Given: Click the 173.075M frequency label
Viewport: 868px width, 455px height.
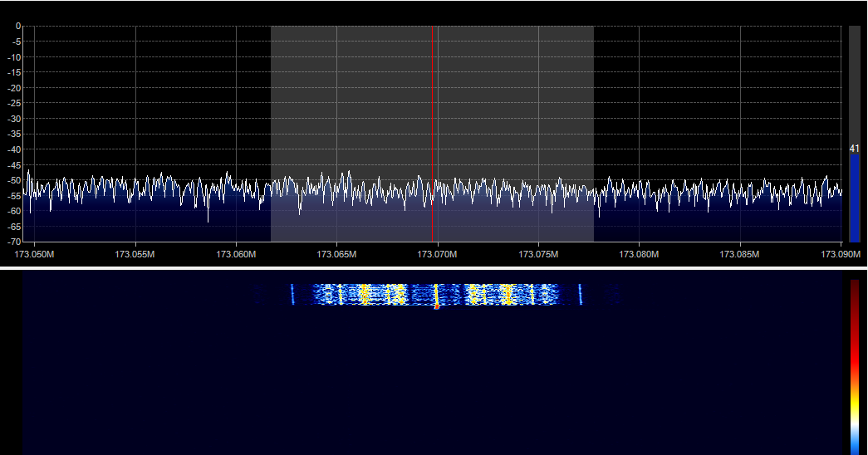Looking at the screenshot, I should tap(538, 254).
